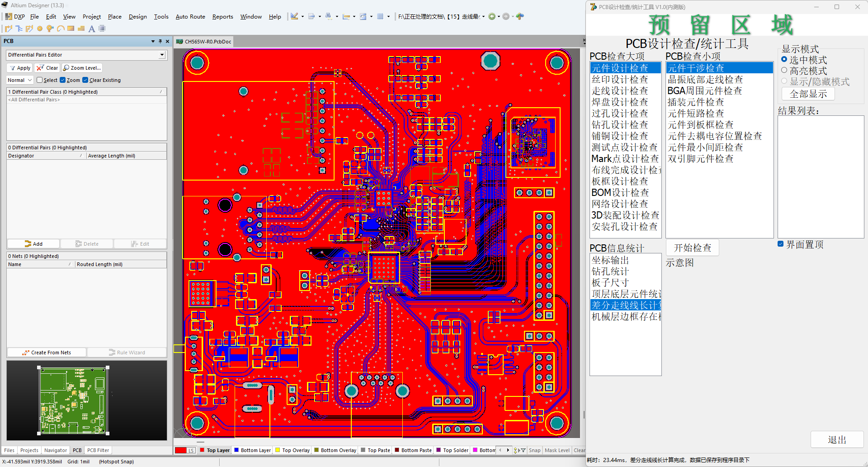Open the Auto Route menu
This screenshot has height=467, width=868.
tap(190, 17)
